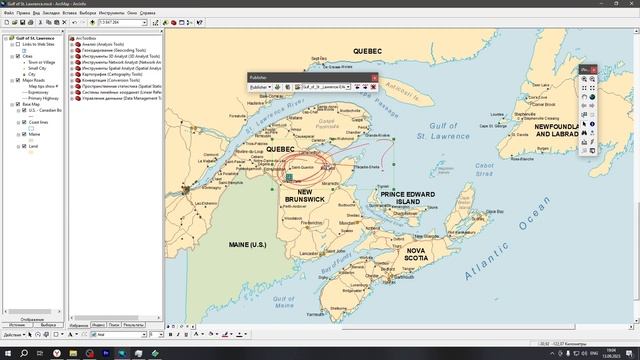Switch to Результаты tab in ArcToolbox

[x=133, y=325]
